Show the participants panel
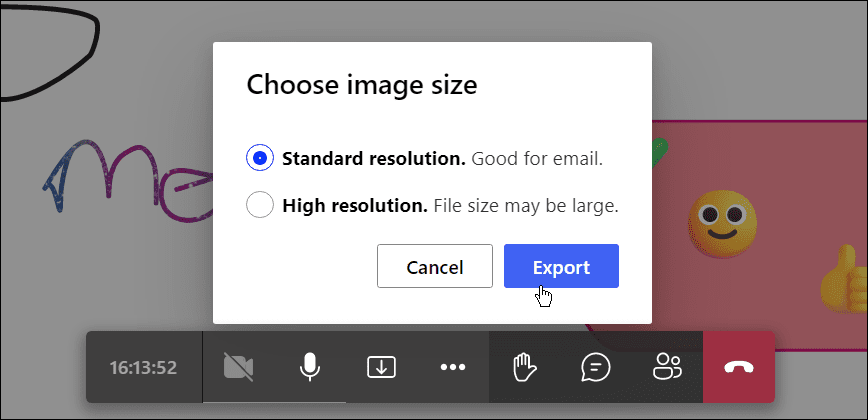Screen dimensions: 868x420 (666, 367)
